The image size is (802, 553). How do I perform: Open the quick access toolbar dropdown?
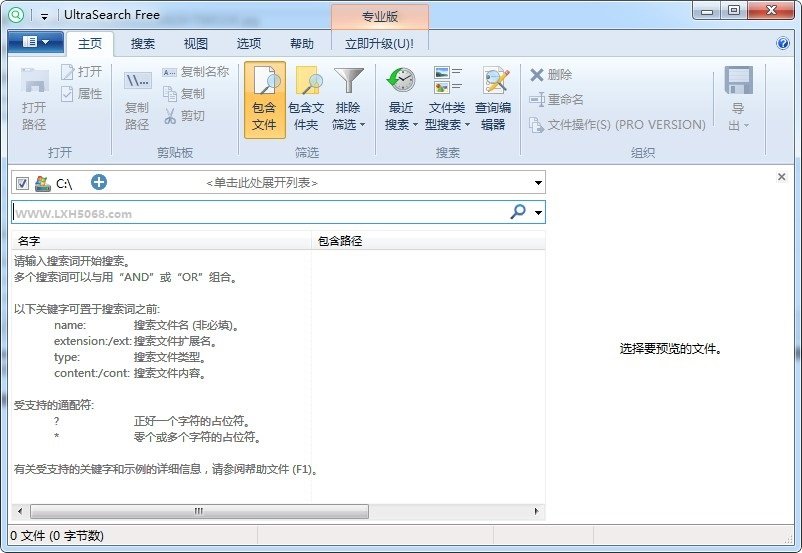44,16
